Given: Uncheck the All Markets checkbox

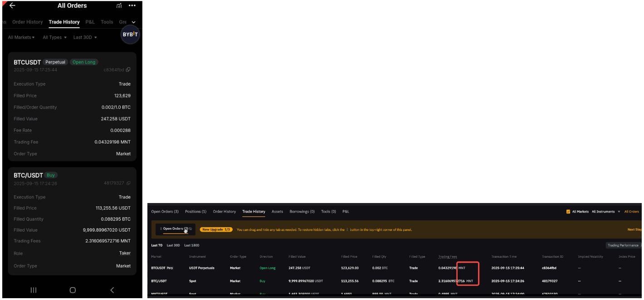Looking at the screenshot, I should [569, 212].
